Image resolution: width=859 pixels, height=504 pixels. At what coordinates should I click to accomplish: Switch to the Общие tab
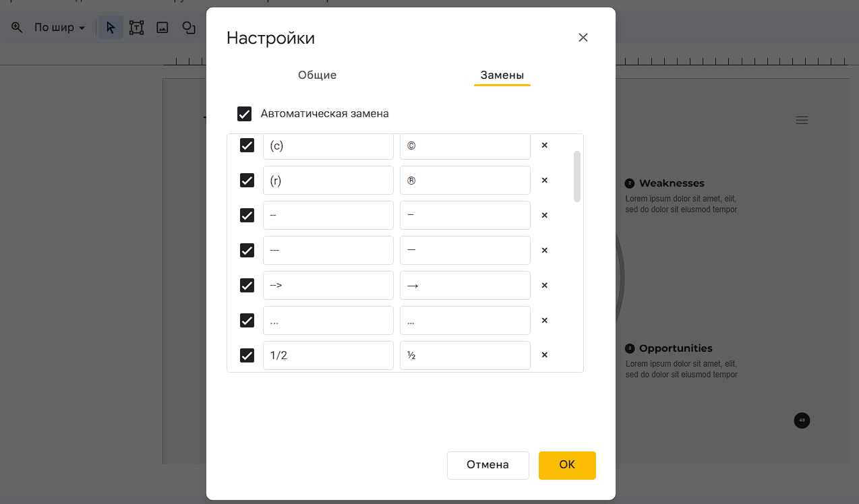(x=318, y=75)
